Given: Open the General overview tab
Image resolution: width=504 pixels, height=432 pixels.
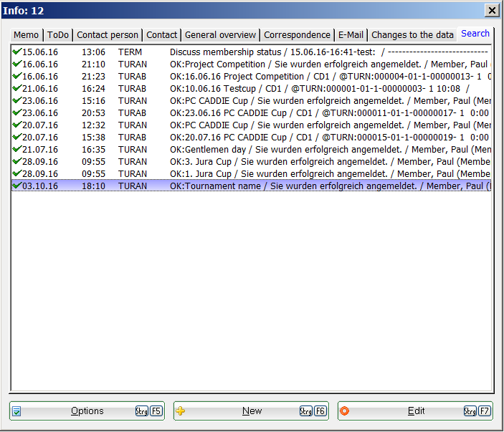Looking at the screenshot, I should click(x=220, y=35).
